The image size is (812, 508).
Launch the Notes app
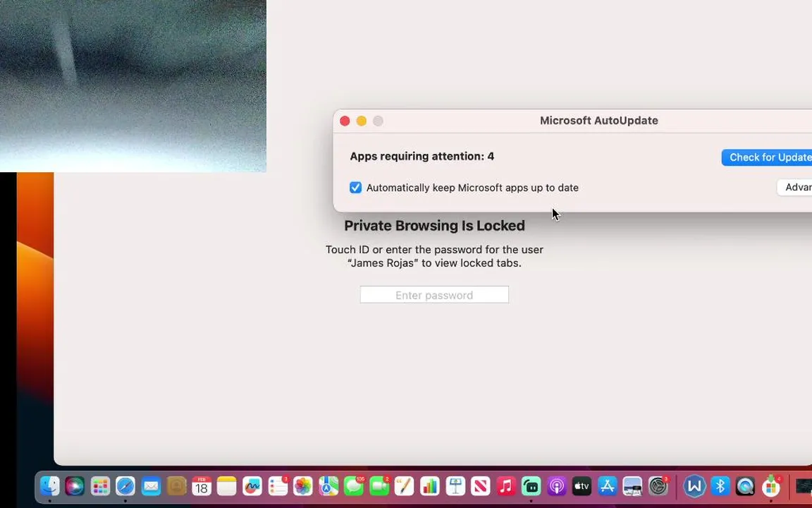[227, 486]
